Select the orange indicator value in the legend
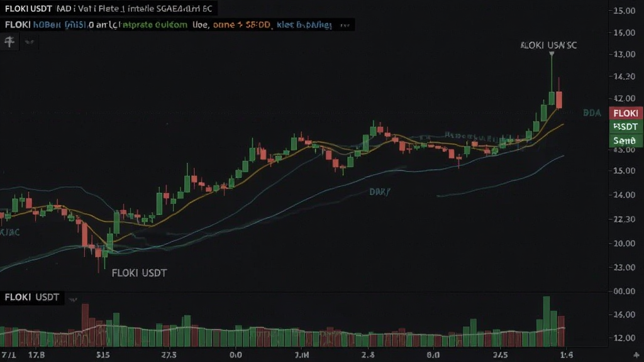 pyautogui.click(x=241, y=25)
